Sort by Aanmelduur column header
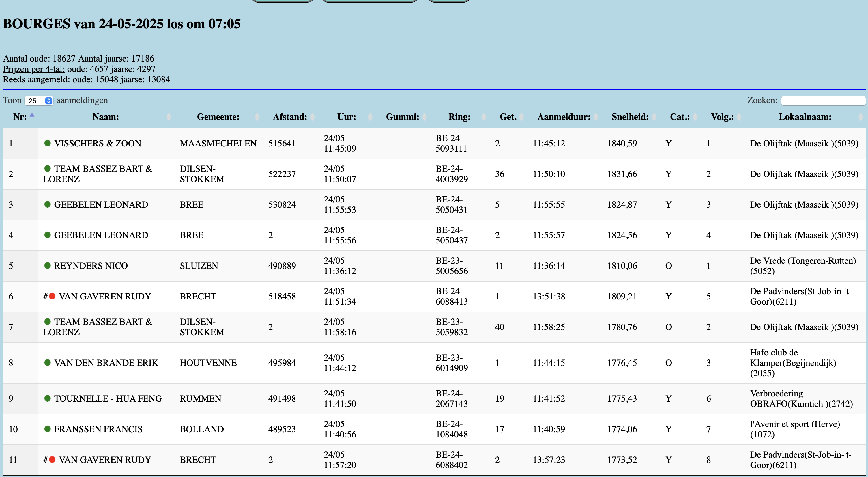 point(564,117)
